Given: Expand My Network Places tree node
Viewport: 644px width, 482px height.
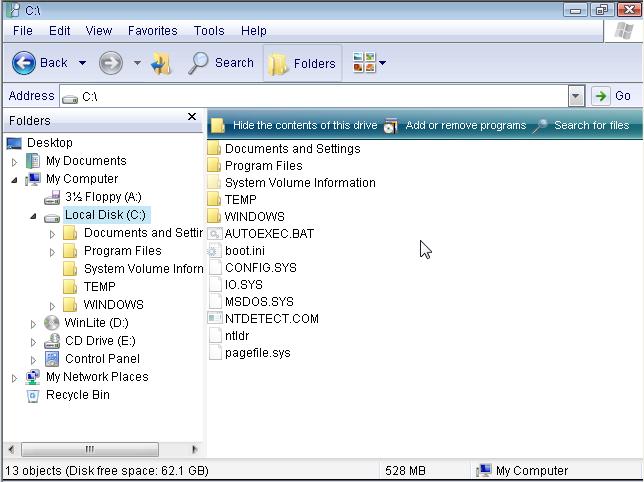Looking at the screenshot, I should [x=14, y=379].
